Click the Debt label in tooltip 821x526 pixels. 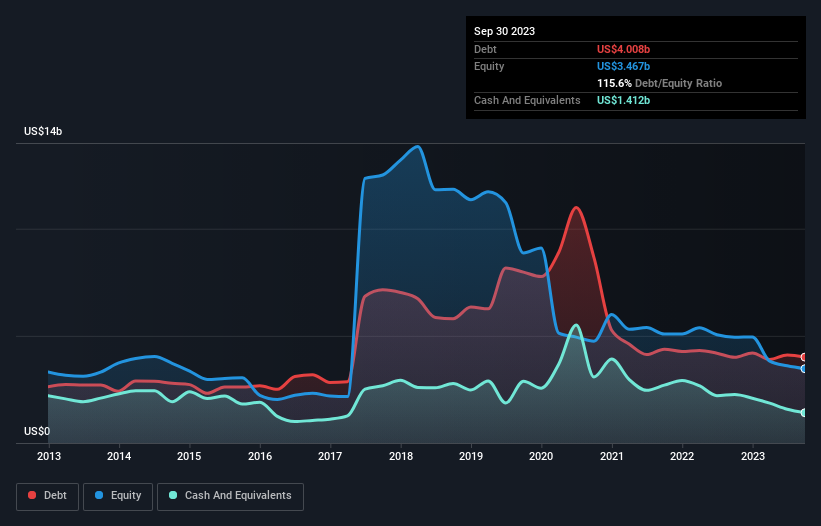[485, 49]
